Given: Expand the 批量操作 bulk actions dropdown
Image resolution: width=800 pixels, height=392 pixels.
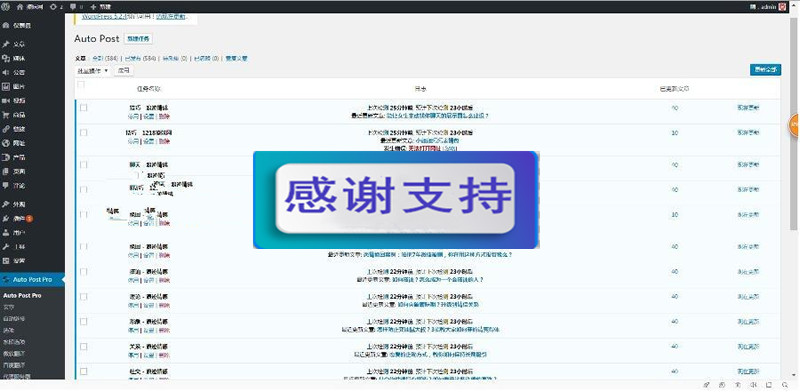Looking at the screenshot, I should click(x=92, y=71).
